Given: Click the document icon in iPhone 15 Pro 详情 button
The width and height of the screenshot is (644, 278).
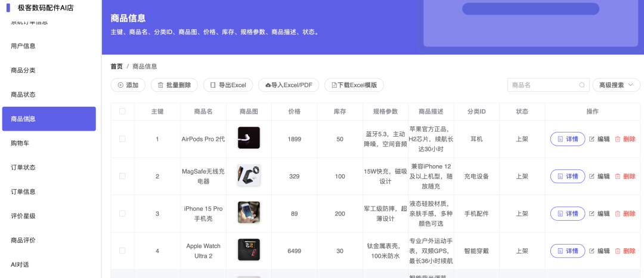Looking at the screenshot, I should [x=560, y=214].
